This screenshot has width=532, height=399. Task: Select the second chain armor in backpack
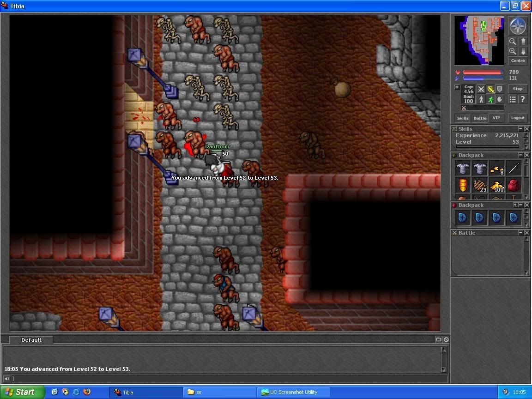click(x=479, y=168)
